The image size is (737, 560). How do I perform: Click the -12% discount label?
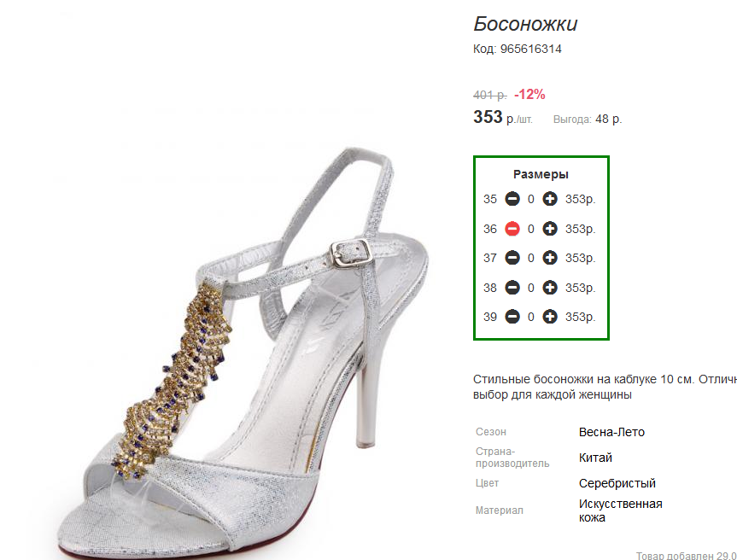coord(529,94)
